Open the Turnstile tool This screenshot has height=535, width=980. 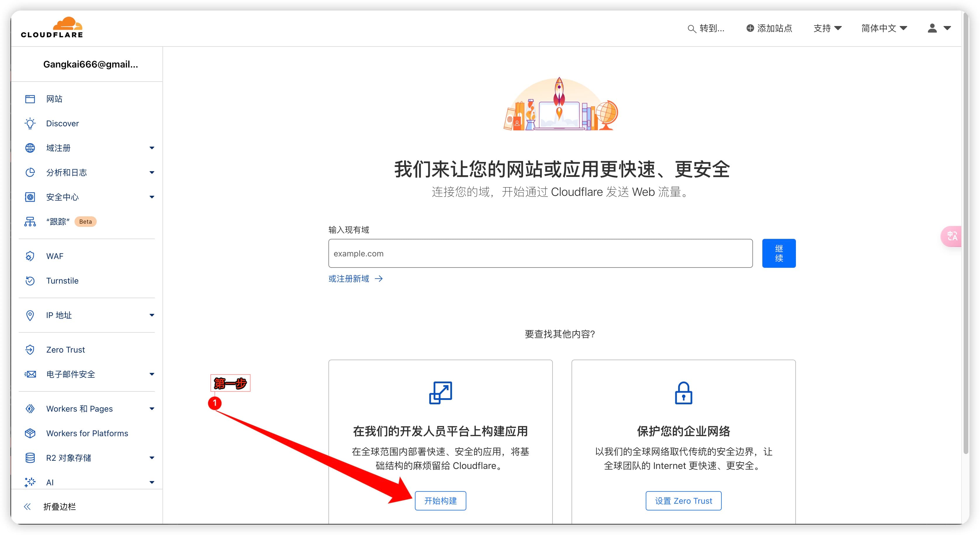coord(62,281)
